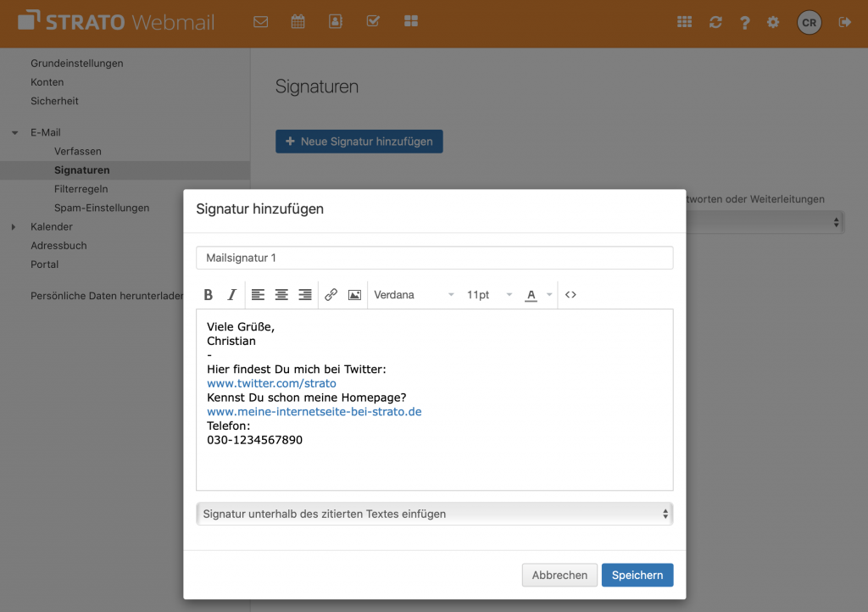This screenshot has width=868, height=612.
Task: Open Portal settings
Action: click(x=44, y=264)
